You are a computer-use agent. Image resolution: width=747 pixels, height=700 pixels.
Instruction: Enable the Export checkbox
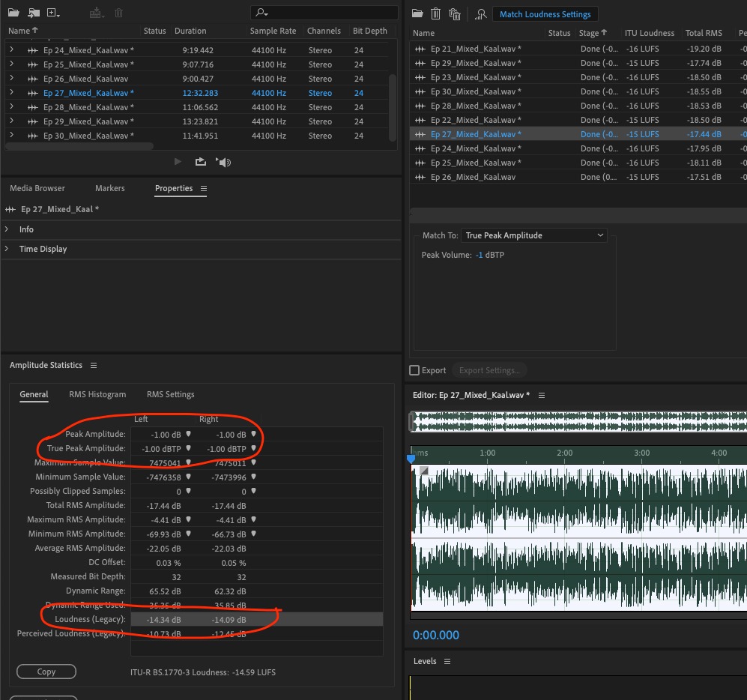(x=414, y=370)
